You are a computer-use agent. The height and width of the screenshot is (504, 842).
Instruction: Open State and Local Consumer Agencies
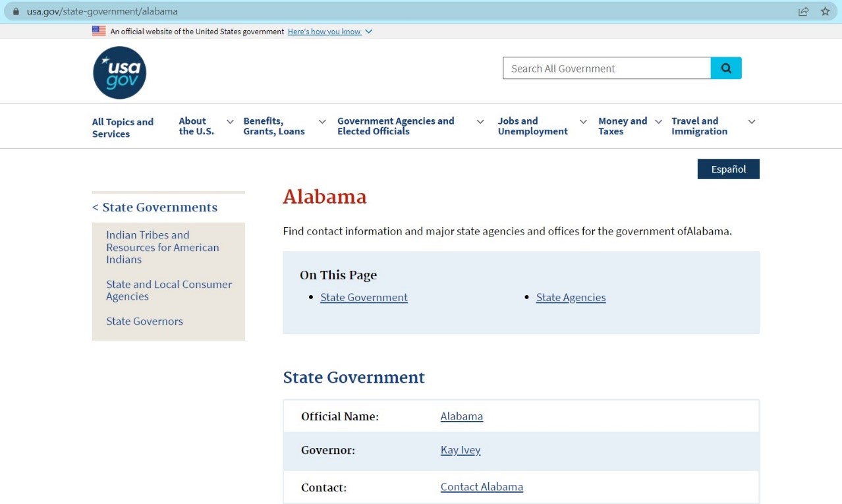pyautogui.click(x=169, y=291)
